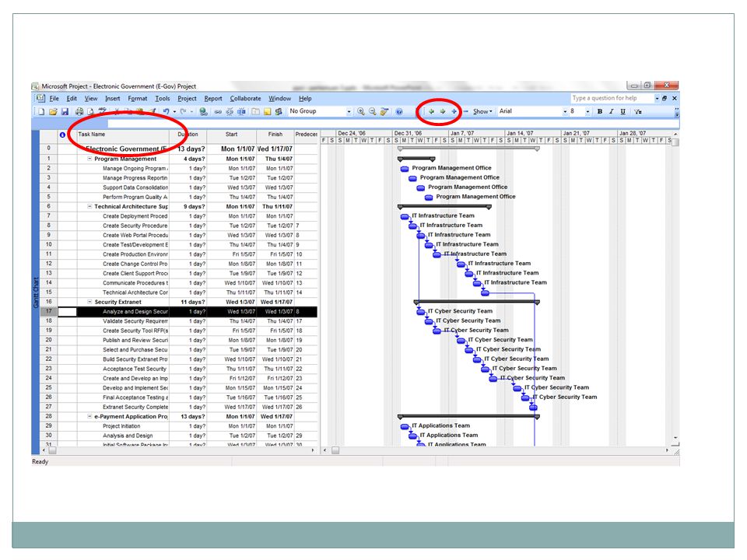747x560 pixels.
Task: Select the Create Web Portal Procedu task
Action: [x=135, y=235]
